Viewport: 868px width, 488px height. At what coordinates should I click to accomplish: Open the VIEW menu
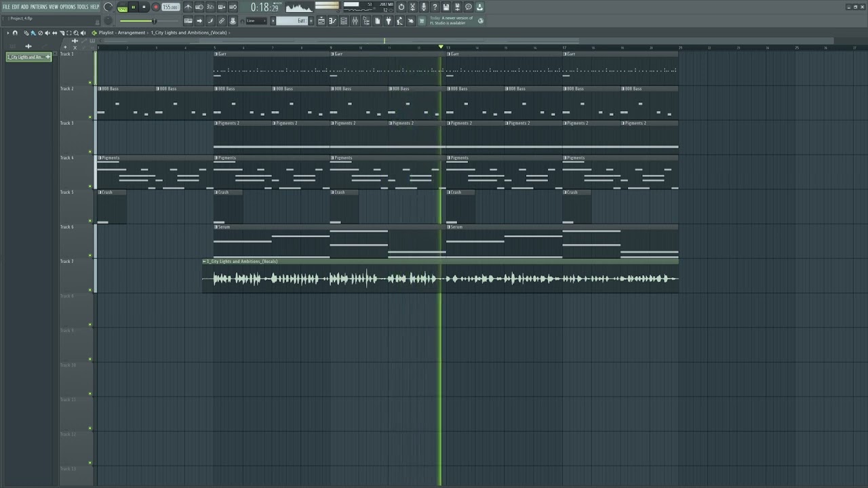pos(54,7)
